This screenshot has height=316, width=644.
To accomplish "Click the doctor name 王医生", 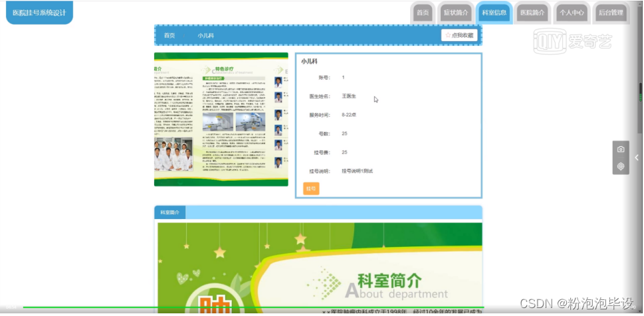I will coord(349,96).
